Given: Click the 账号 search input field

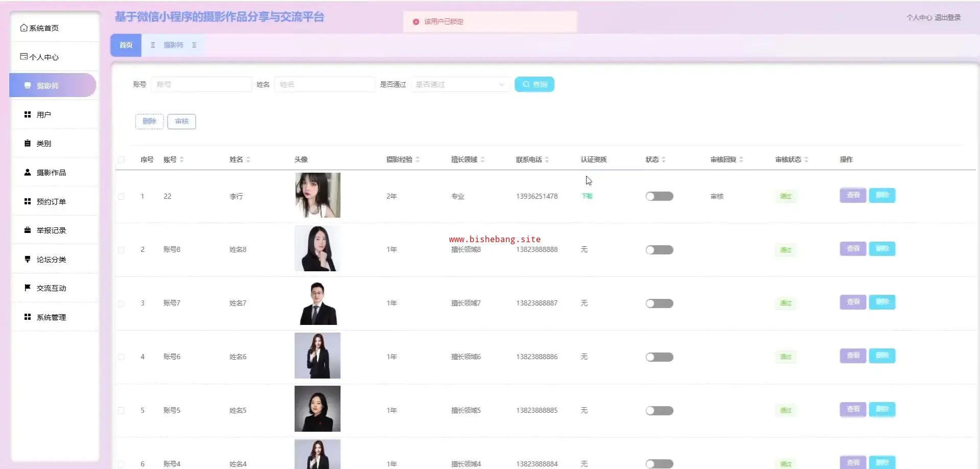Looking at the screenshot, I should click(201, 85).
